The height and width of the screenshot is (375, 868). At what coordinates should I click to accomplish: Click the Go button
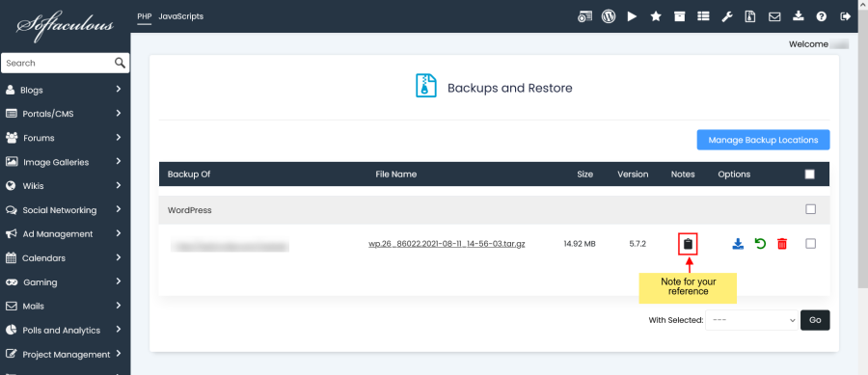tap(815, 320)
